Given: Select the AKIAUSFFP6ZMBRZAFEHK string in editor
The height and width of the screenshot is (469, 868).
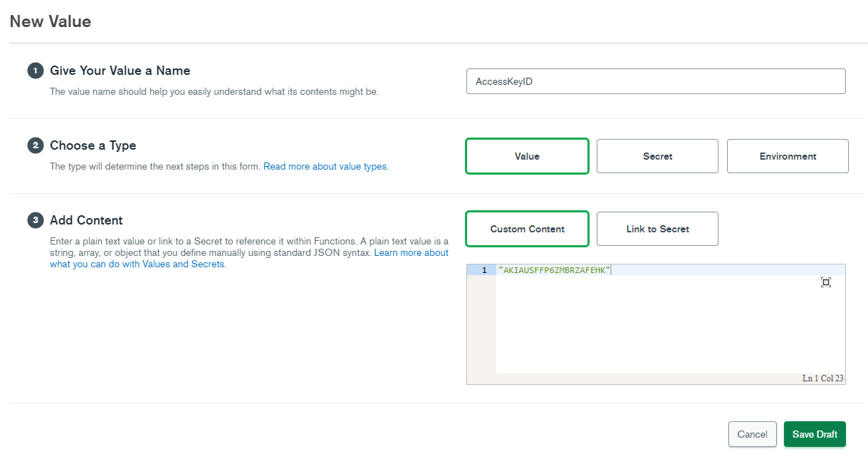Looking at the screenshot, I should pos(553,269).
